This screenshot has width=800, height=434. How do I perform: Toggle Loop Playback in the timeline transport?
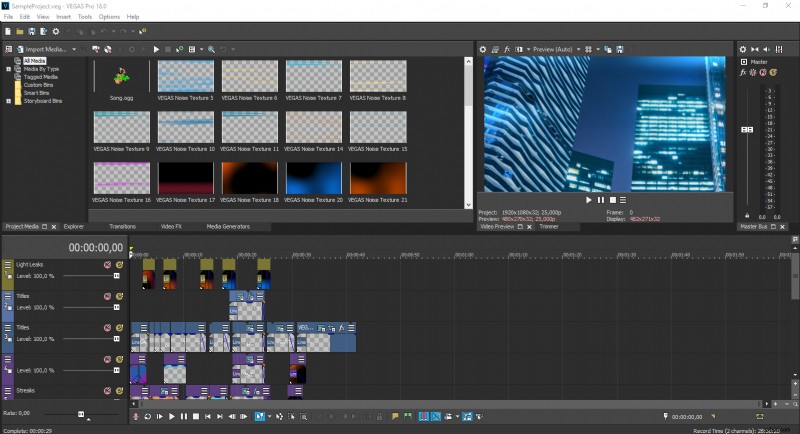point(147,417)
